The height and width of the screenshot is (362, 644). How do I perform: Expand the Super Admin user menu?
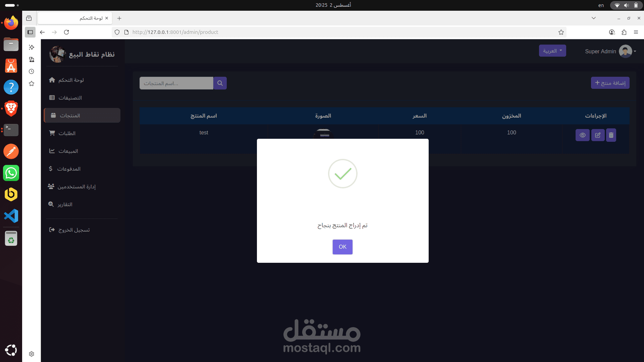tap(610, 51)
